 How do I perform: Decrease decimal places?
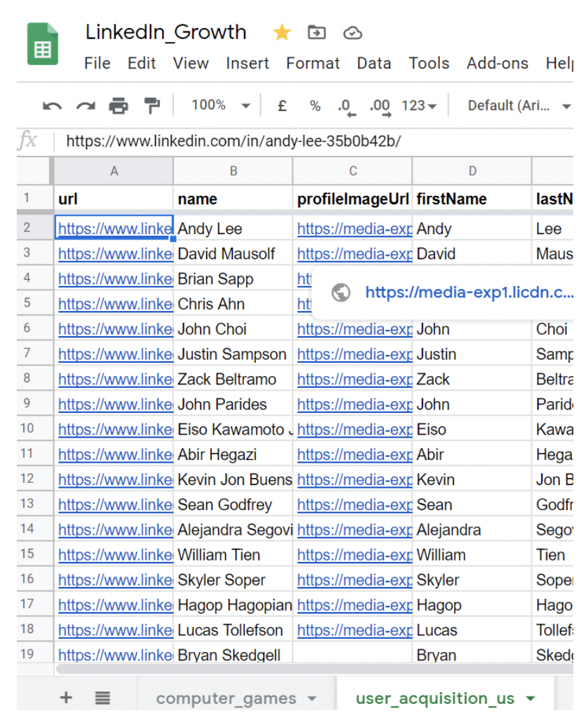pyautogui.click(x=346, y=108)
